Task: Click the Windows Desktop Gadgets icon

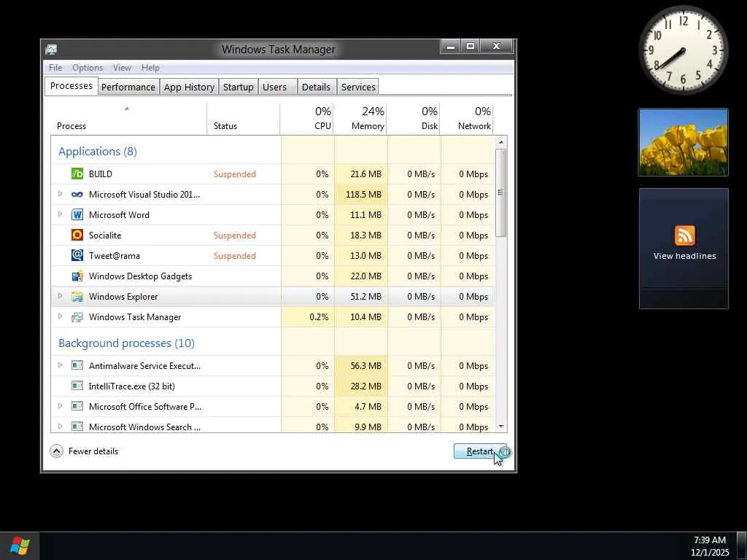Action: click(77, 276)
